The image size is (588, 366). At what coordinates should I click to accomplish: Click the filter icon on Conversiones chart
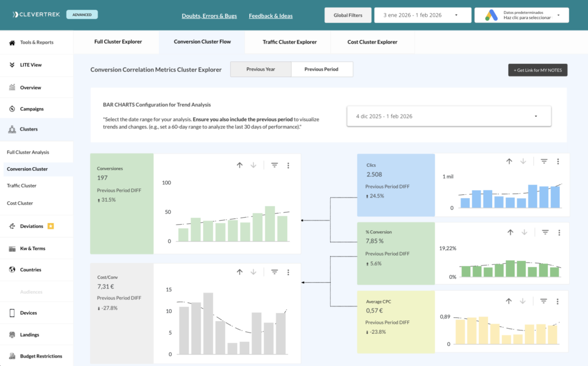pyautogui.click(x=274, y=165)
